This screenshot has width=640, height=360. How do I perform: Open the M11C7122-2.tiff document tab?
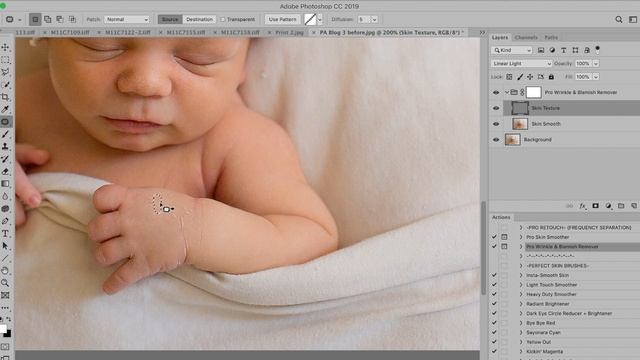(x=128, y=32)
